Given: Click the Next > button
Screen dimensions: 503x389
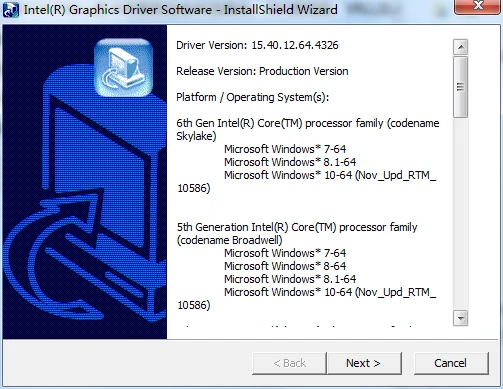Looking at the screenshot, I should (364, 363).
